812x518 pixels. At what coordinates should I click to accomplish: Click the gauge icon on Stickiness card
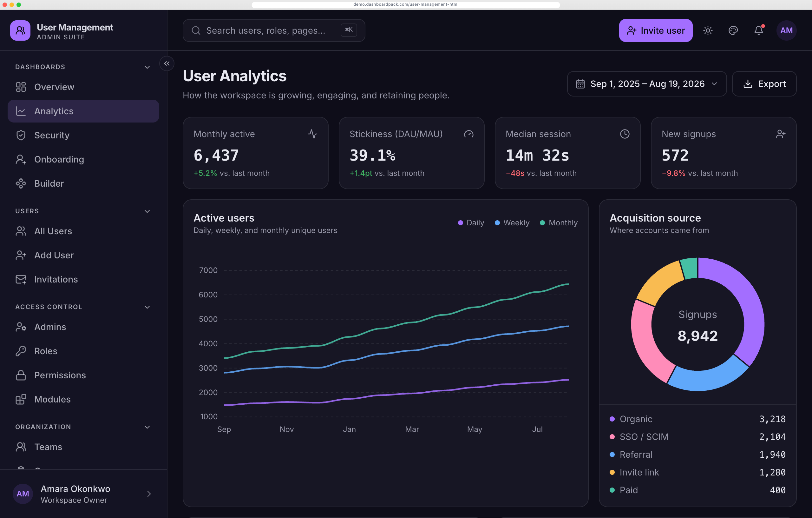469,134
